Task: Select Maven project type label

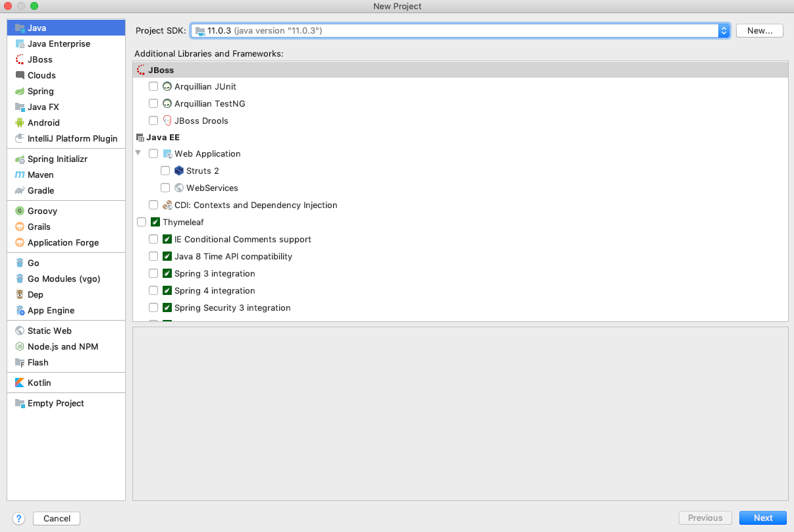Action: pos(41,174)
